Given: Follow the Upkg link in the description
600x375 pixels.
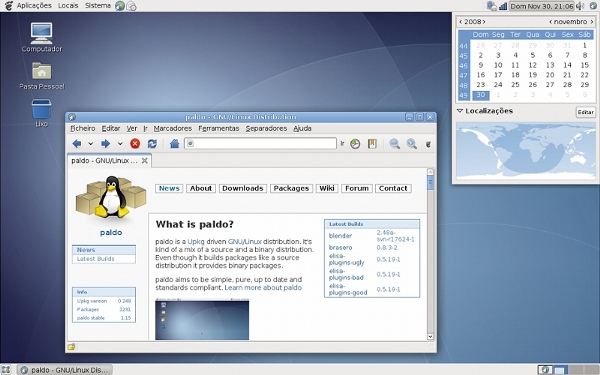Looking at the screenshot, I should pyautogui.click(x=196, y=241).
